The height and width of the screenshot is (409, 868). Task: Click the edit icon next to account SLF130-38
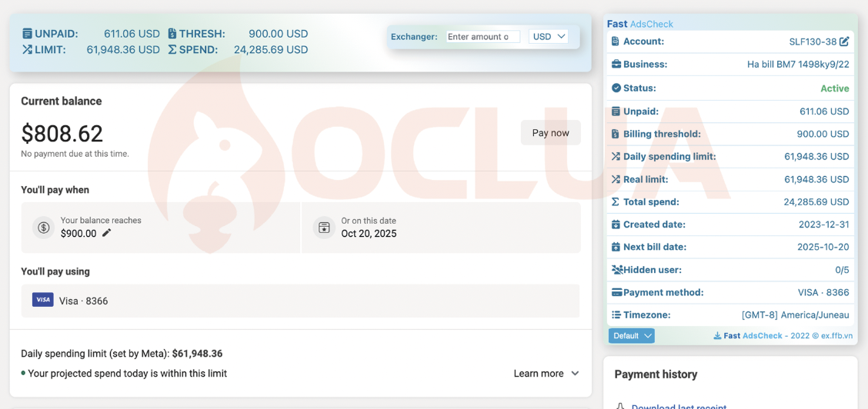pos(844,42)
